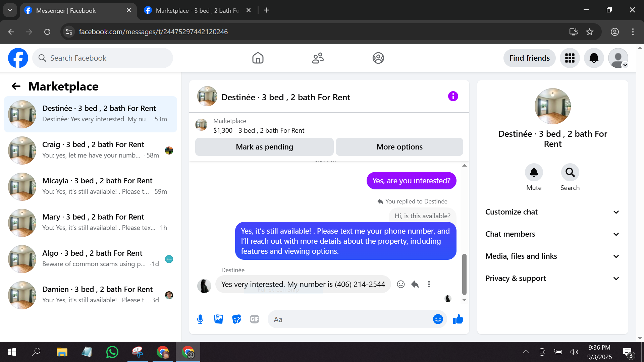
Task: Choose a sticker from the sticker icon
Action: tap(237, 319)
